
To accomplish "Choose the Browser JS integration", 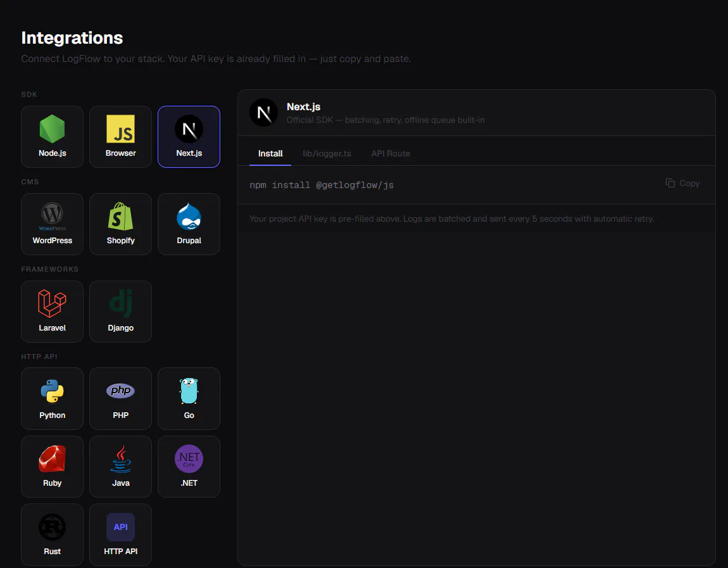I will pos(120,137).
